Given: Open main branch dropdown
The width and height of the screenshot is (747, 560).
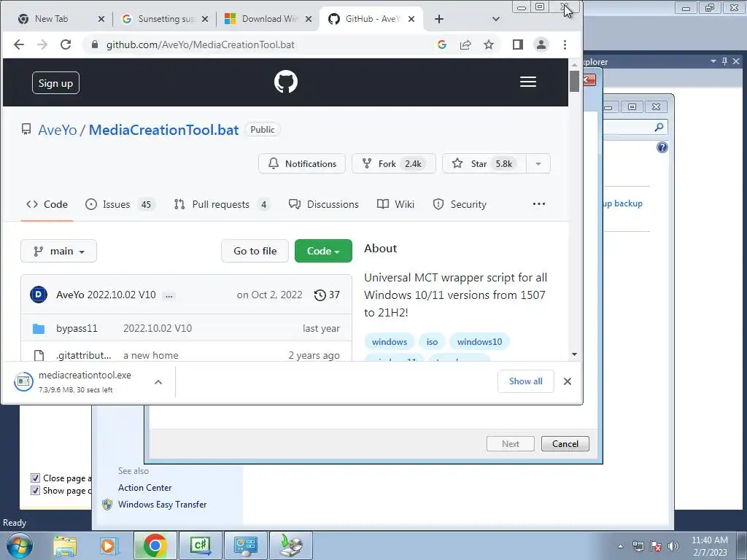Looking at the screenshot, I should coord(58,251).
